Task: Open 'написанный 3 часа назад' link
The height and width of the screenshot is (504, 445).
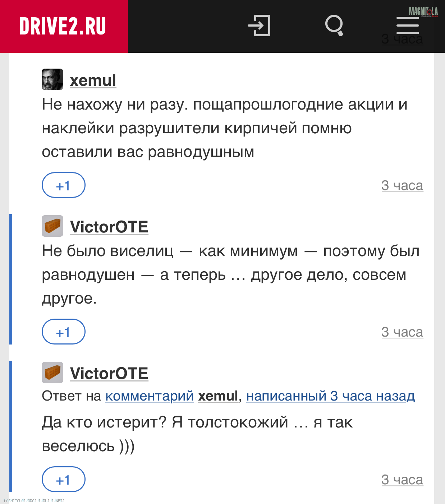Action: pyautogui.click(x=330, y=396)
